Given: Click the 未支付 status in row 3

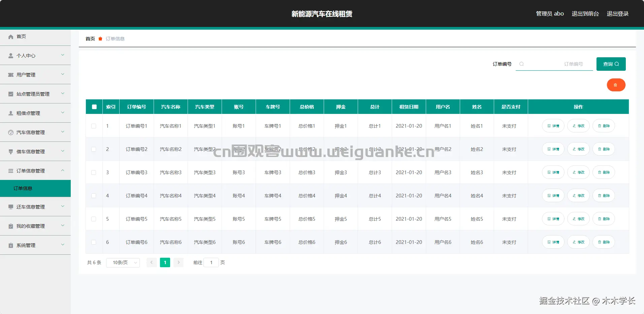Looking at the screenshot, I should pyautogui.click(x=509, y=172).
